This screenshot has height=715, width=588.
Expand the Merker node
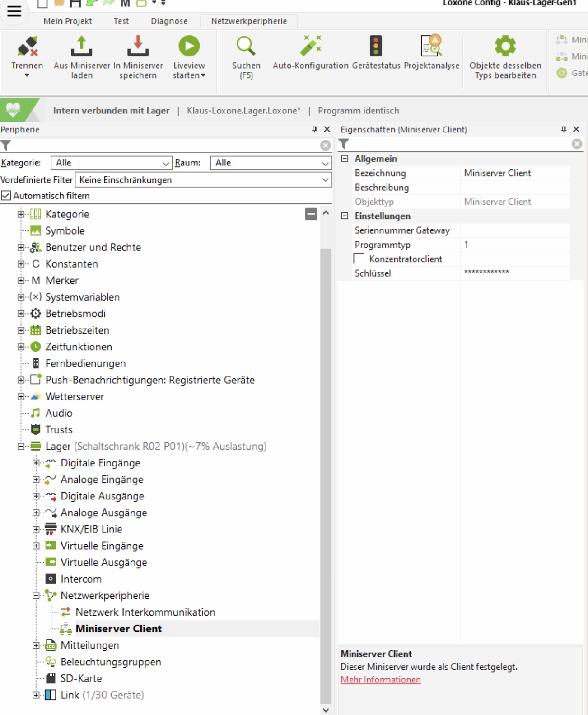[21, 281]
